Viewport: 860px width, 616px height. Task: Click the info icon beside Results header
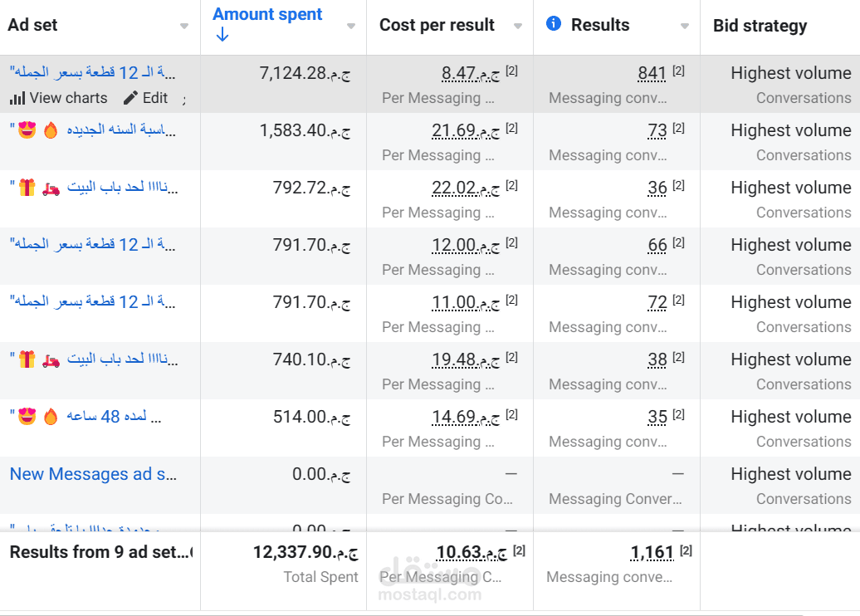point(554,24)
